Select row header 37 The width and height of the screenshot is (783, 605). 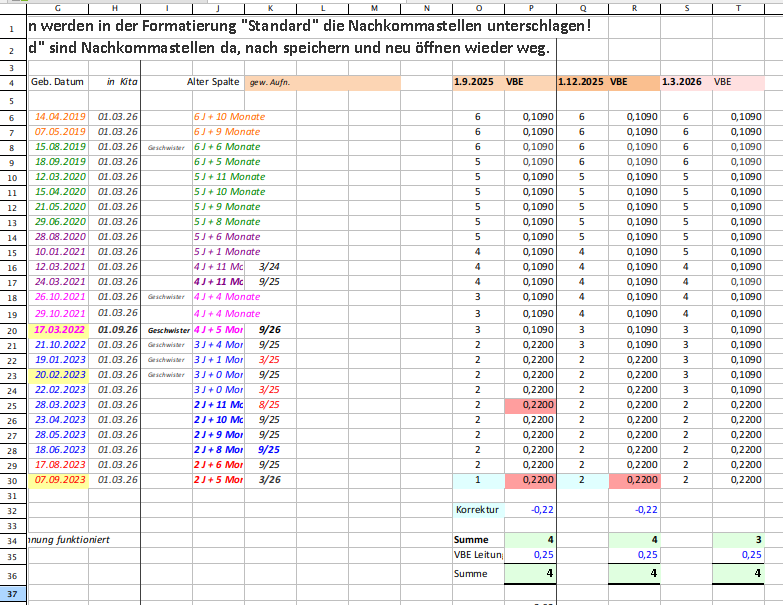(x=12, y=594)
